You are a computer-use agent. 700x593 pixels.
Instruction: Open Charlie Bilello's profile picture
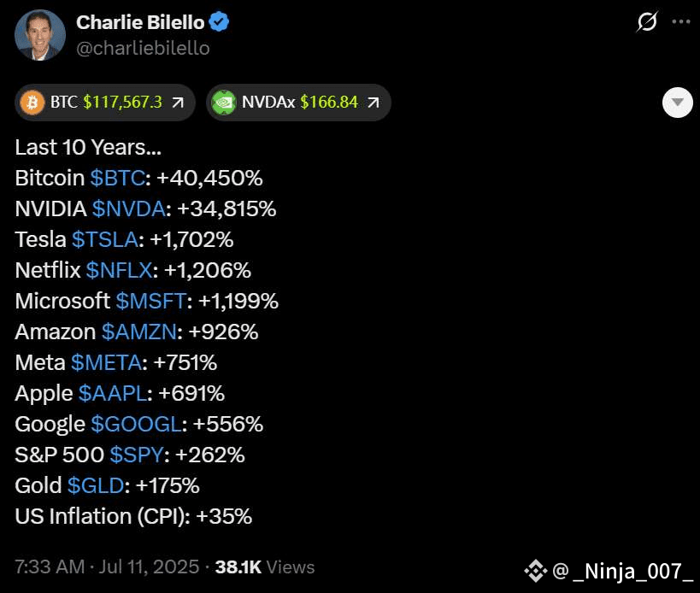tap(40, 35)
